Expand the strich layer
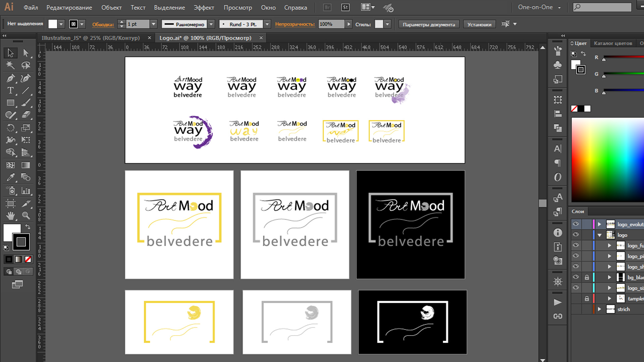The height and width of the screenshot is (362, 644). [599, 309]
